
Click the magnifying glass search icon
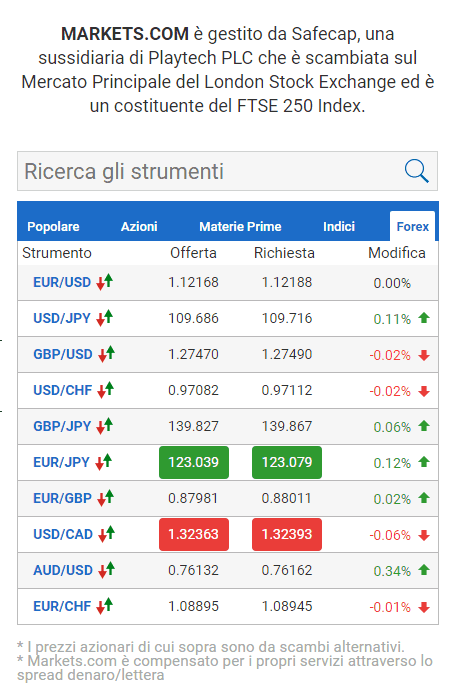click(x=417, y=171)
